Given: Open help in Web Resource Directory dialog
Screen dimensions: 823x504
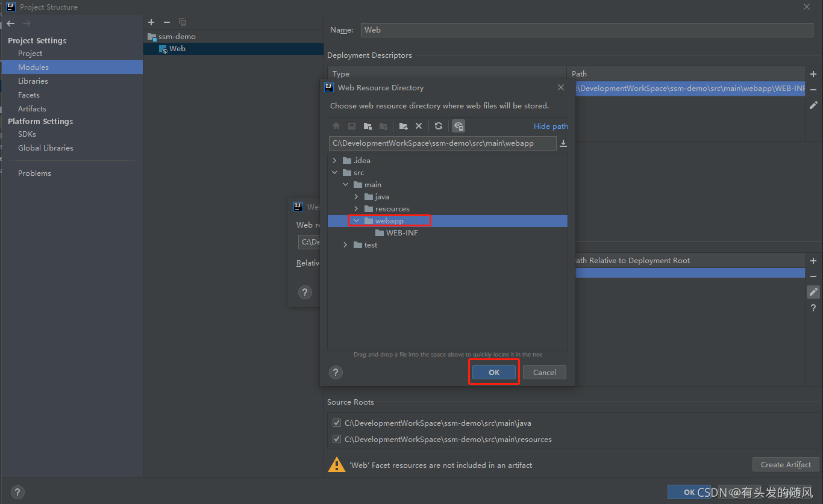Looking at the screenshot, I should pos(336,372).
